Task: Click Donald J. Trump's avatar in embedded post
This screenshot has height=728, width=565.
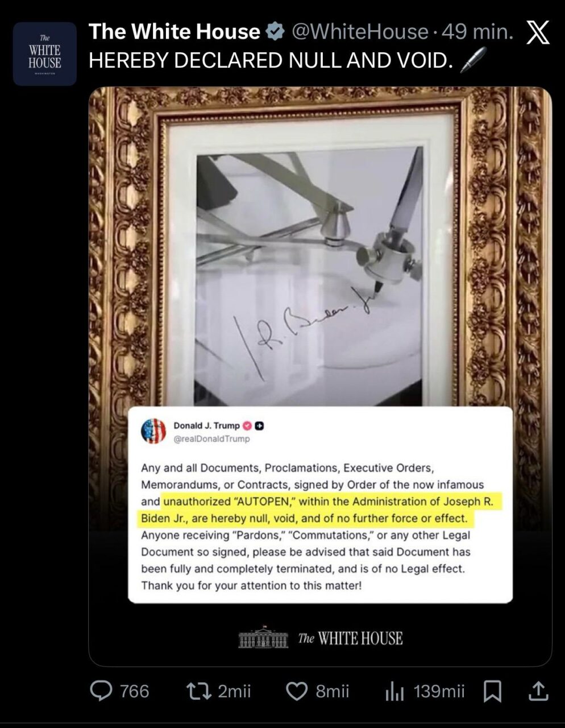Action: coord(153,431)
